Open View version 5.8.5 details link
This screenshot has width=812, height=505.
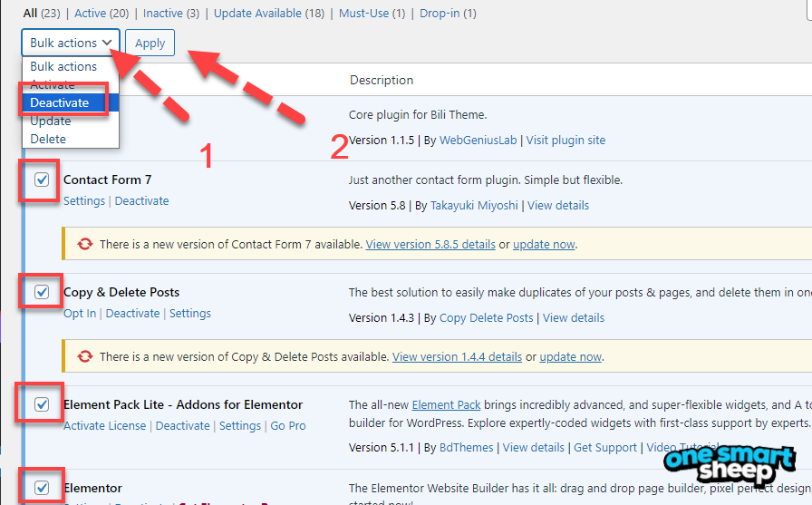430,245
